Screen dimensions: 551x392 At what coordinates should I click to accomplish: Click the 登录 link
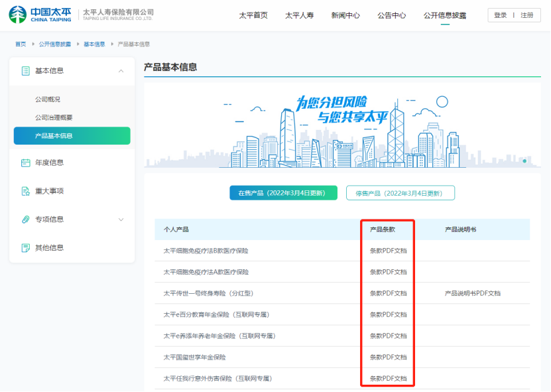[x=501, y=15]
